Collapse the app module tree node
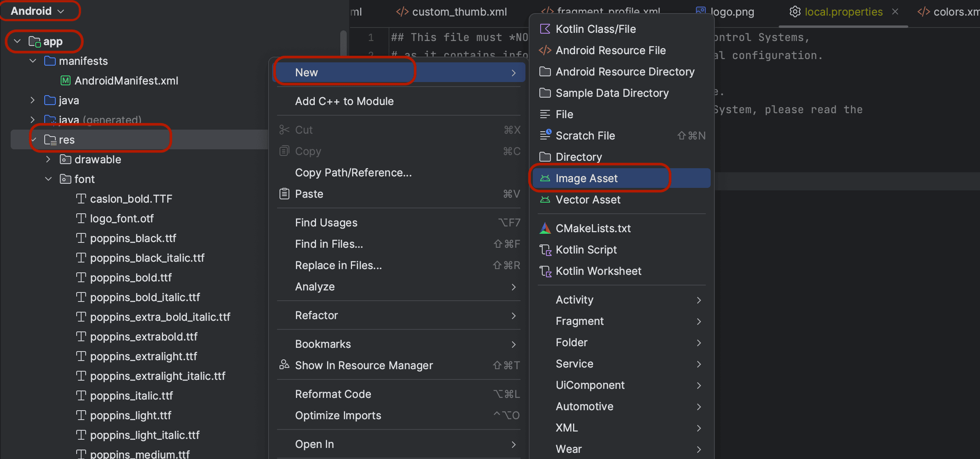This screenshot has height=459, width=980. pos(17,41)
